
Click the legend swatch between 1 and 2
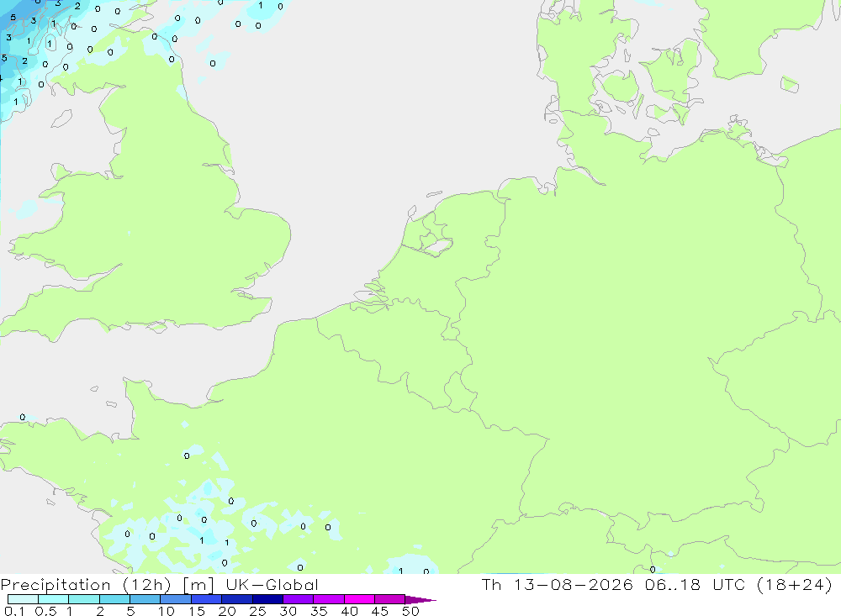pos(83,599)
